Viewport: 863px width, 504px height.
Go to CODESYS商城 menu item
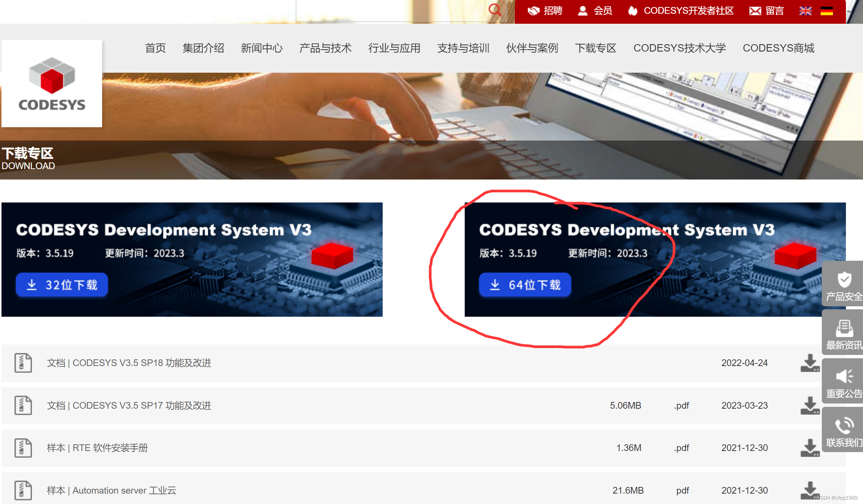pyautogui.click(x=778, y=48)
